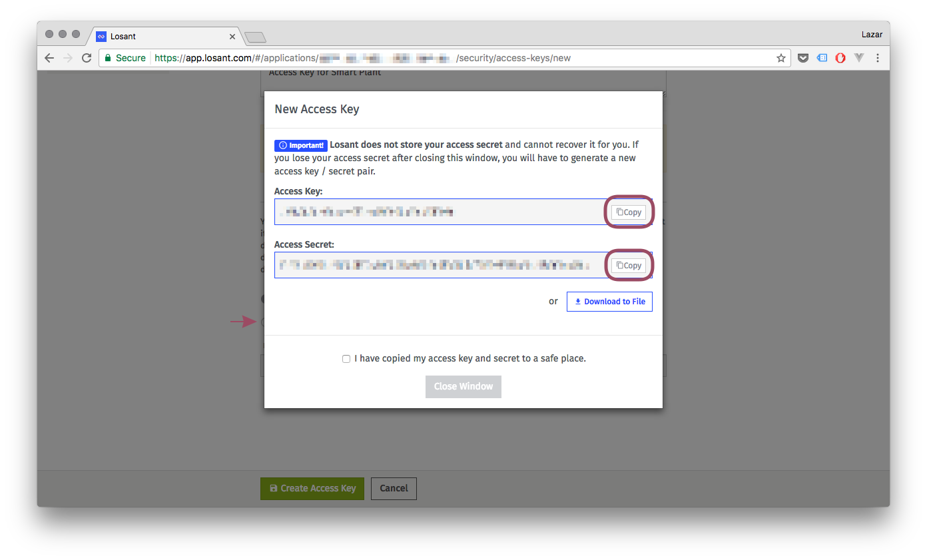Open a new browser tab
Image resolution: width=927 pixels, height=560 pixels.
255,37
